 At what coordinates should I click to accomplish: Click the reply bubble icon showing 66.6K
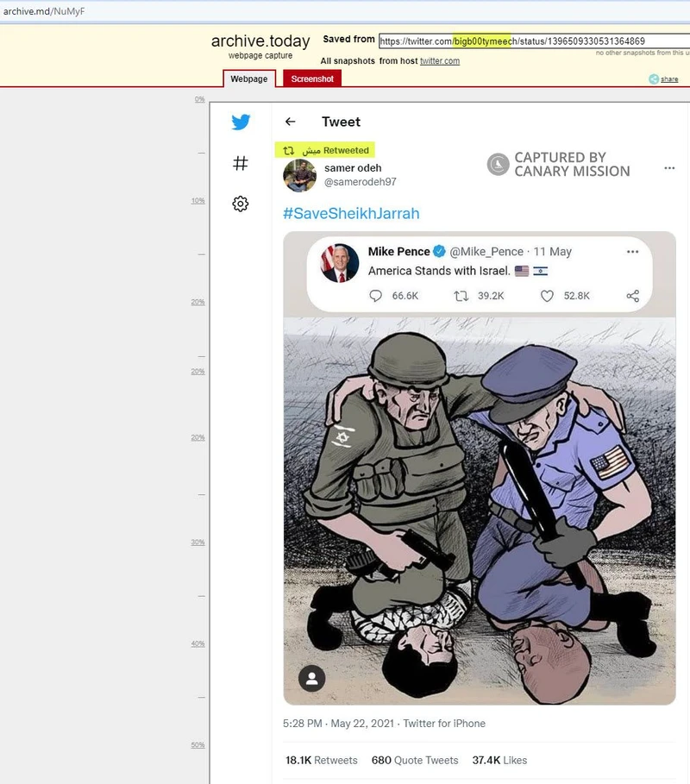click(x=375, y=296)
